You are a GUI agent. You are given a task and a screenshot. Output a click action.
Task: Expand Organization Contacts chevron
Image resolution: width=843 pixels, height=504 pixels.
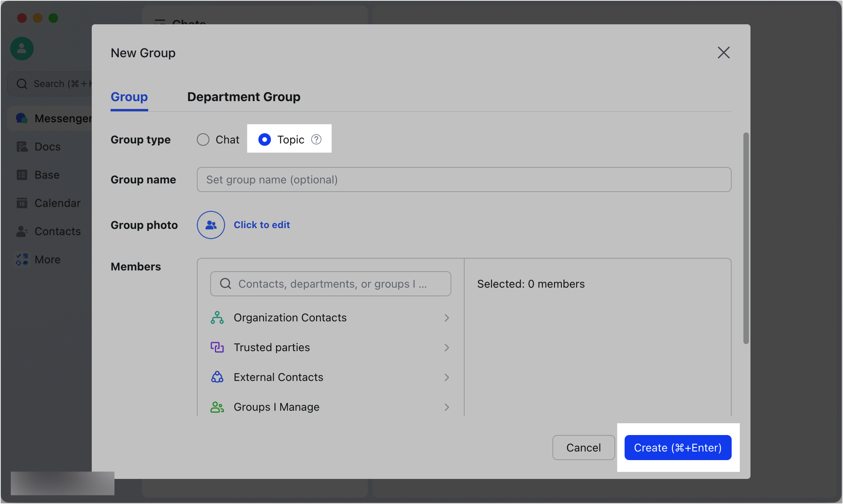447,318
